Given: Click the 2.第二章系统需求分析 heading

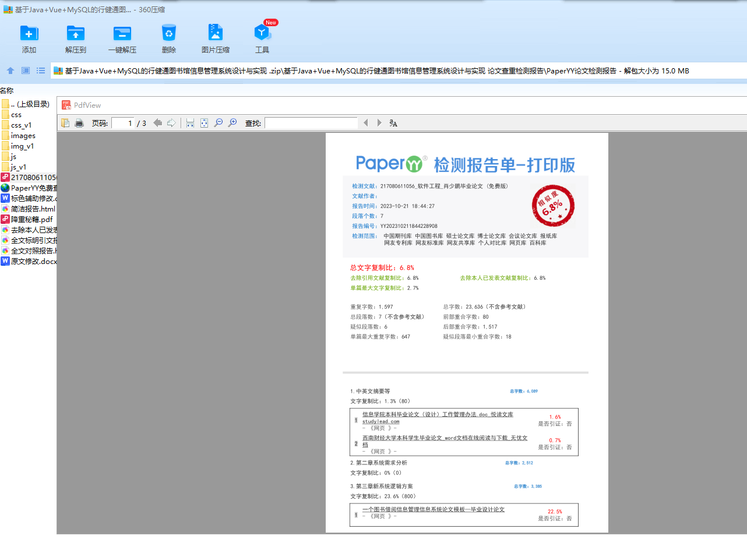Looking at the screenshot, I should [379, 463].
